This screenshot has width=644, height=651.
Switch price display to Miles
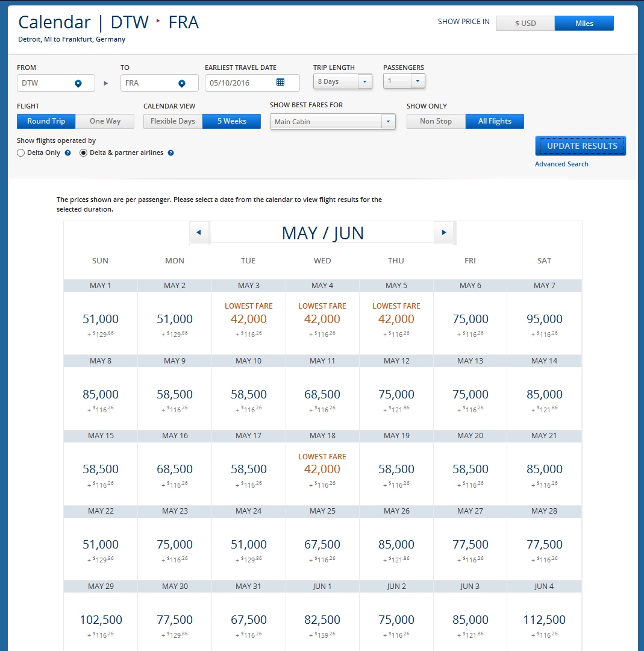click(x=584, y=24)
